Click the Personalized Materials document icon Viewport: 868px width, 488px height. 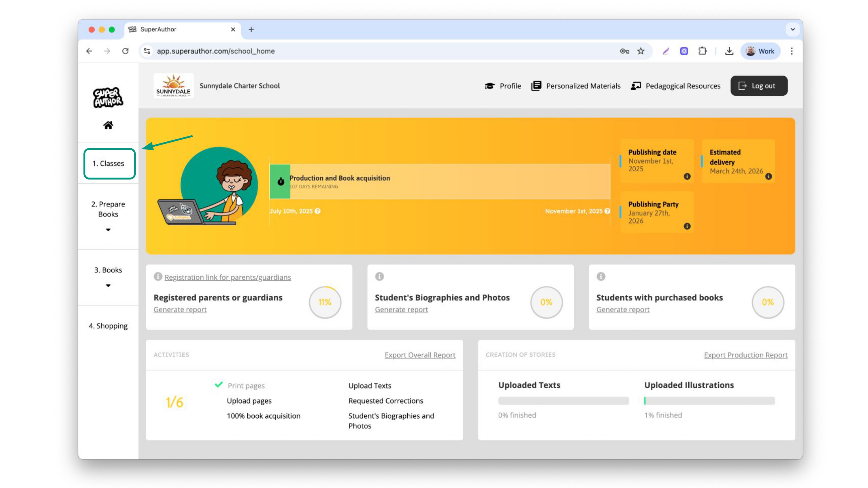click(x=536, y=86)
